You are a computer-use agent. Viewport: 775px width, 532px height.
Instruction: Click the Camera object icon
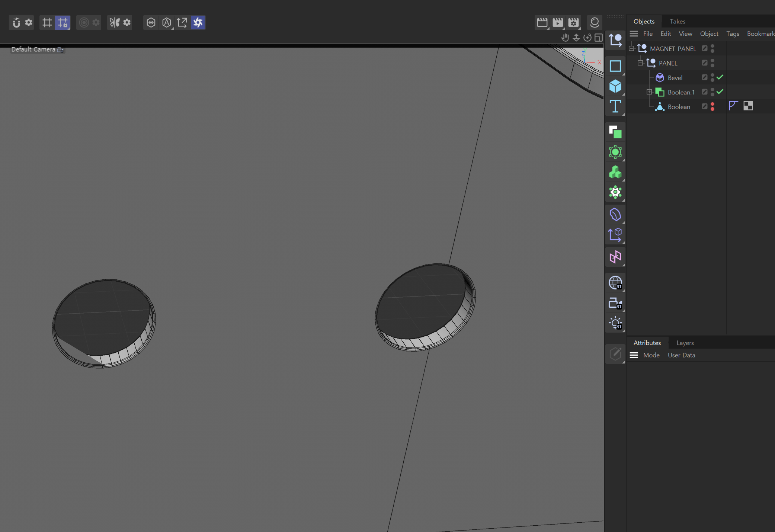615,303
